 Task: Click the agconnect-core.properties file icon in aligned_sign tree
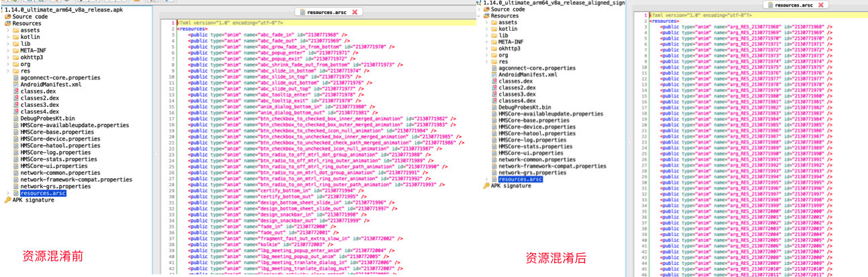coord(494,68)
